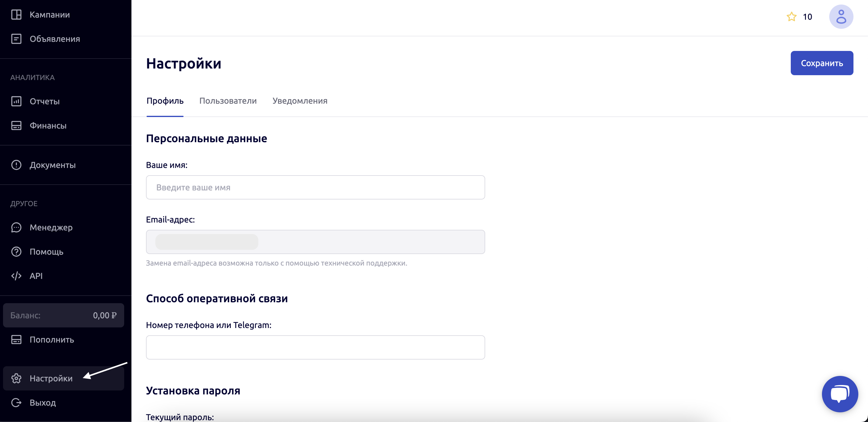
Task: Click the Отчеты reports chart icon
Action: pos(16,101)
